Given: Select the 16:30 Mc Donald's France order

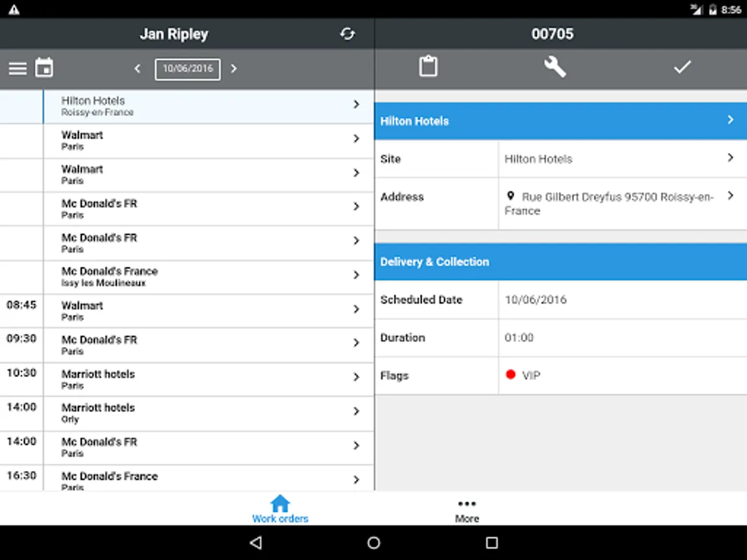Looking at the screenshot, I should [x=187, y=478].
